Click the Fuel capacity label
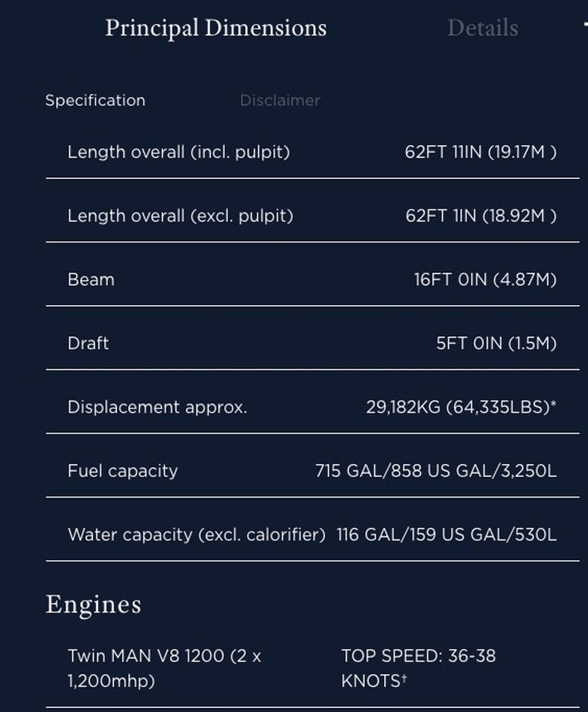The image size is (588, 712). click(123, 471)
